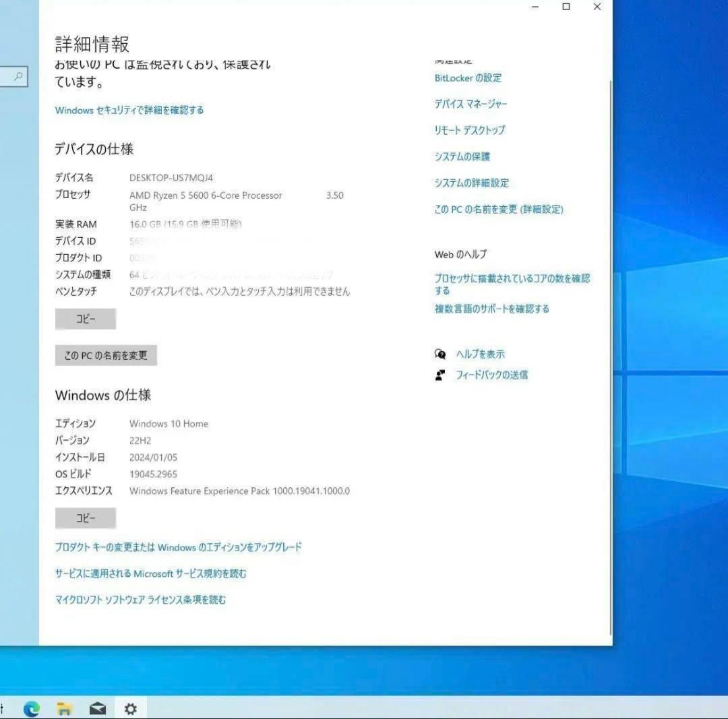728x719 pixels.
Task: Open システムの保護
Action: point(462,156)
